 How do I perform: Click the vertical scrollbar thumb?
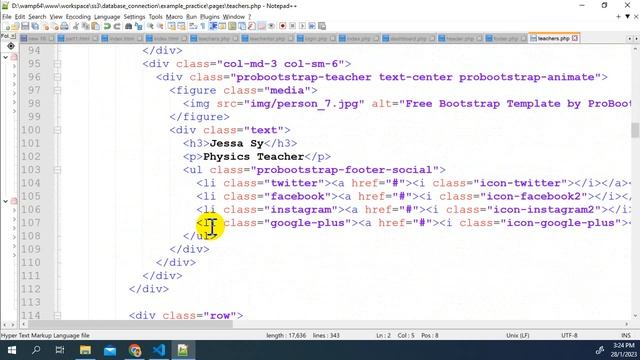(x=635, y=131)
